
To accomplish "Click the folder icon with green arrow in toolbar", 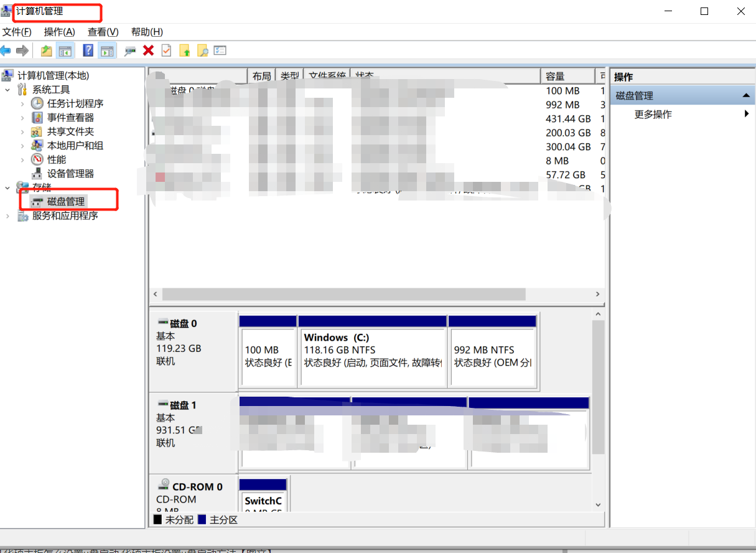I will coord(45,50).
